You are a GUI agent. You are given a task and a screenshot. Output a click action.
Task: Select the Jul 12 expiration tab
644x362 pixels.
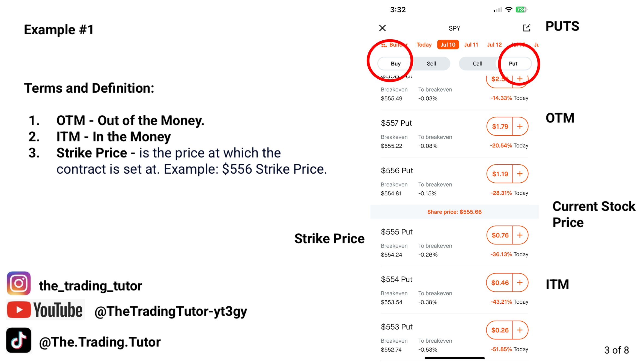(x=494, y=45)
